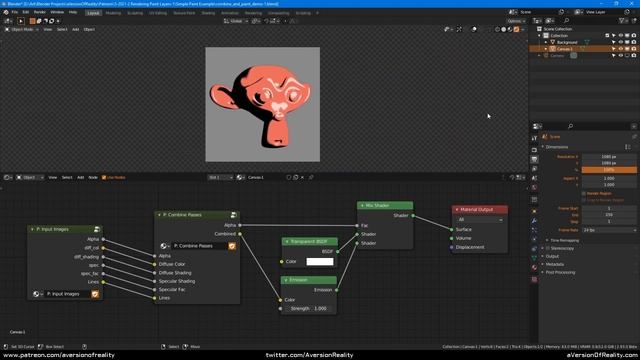
Task: Switch to solid viewport shading
Action: pyautogui.click(x=504, y=29)
